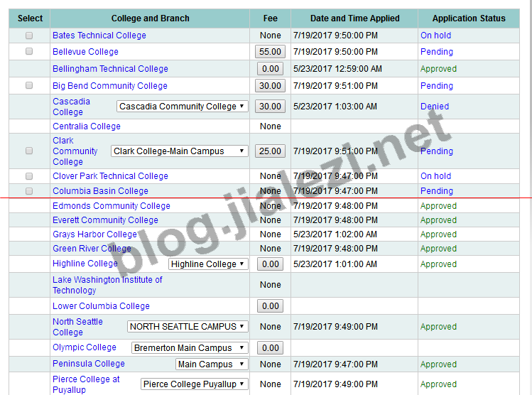Click the 55.00 fee button for Bellevue
The width and height of the screenshot is (532, 395).
point(270,52)
